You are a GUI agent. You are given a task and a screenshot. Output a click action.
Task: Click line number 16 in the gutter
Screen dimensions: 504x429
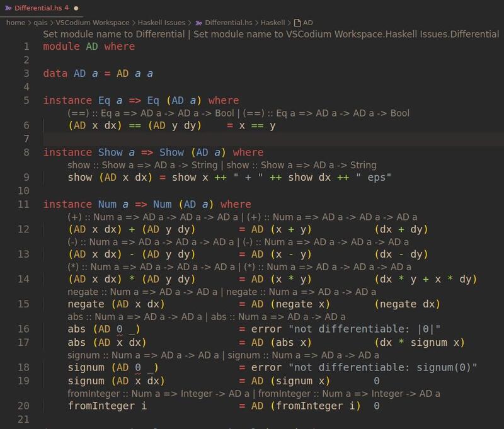pyautogui.click(x=23, y=329)
